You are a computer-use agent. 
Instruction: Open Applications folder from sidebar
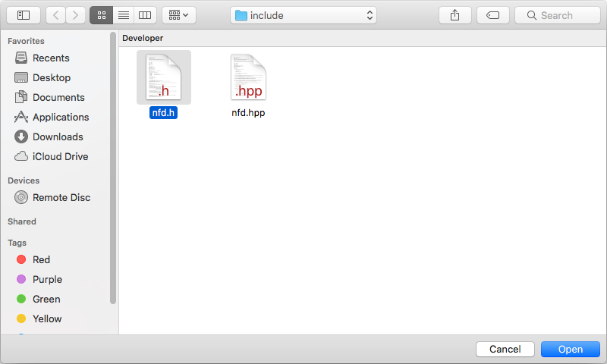pos(61,117)
